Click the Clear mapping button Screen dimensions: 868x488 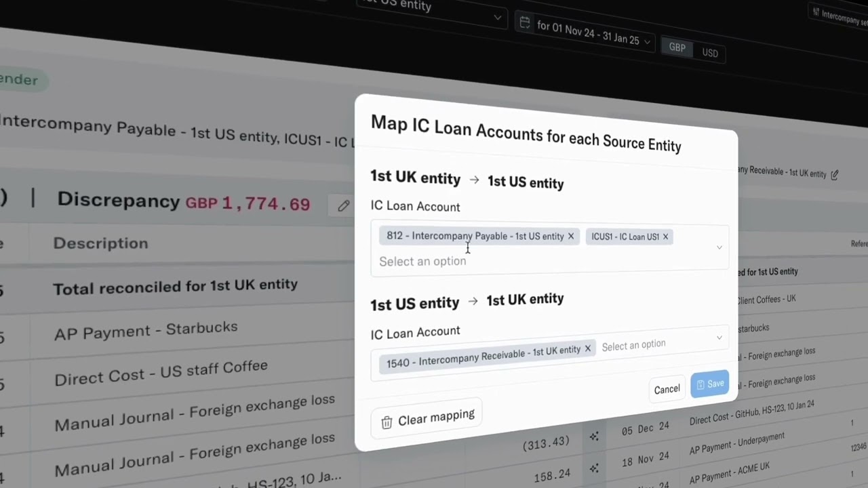click(x=427, y=420)
